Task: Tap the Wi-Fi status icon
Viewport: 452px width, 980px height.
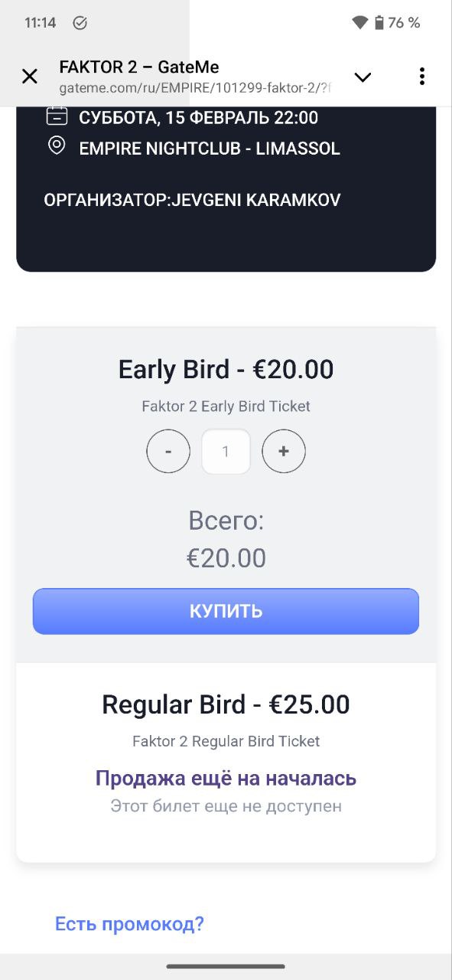Action: pyautogui.click(x=360, y=23)
